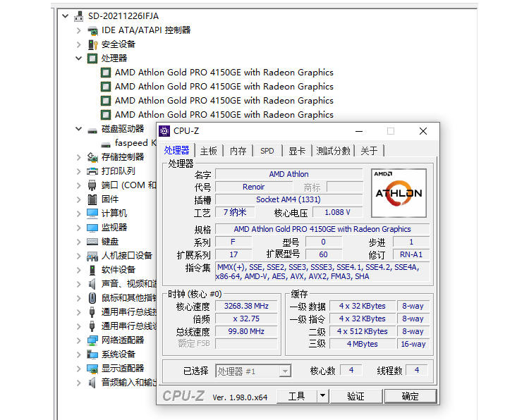Open the 工具 button dropdown arrow
The width and height of the screenshot is (529, 420).
[x=322, y=396]
